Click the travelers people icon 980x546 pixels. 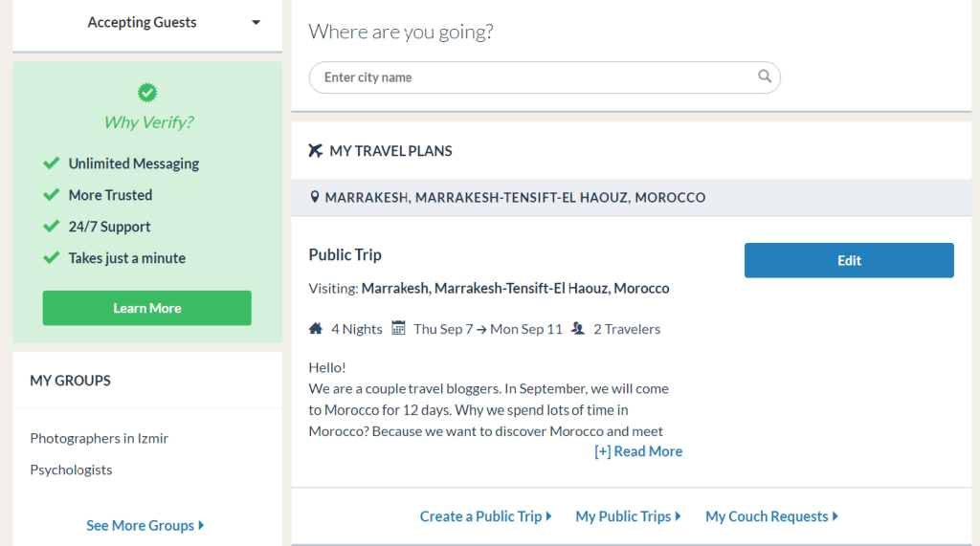click(578, 329)
